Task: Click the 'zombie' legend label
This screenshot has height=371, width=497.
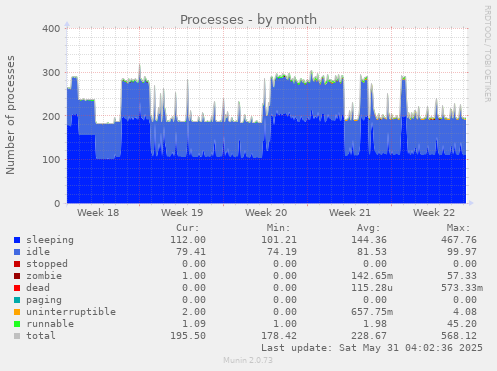Action: pos(44,276)
